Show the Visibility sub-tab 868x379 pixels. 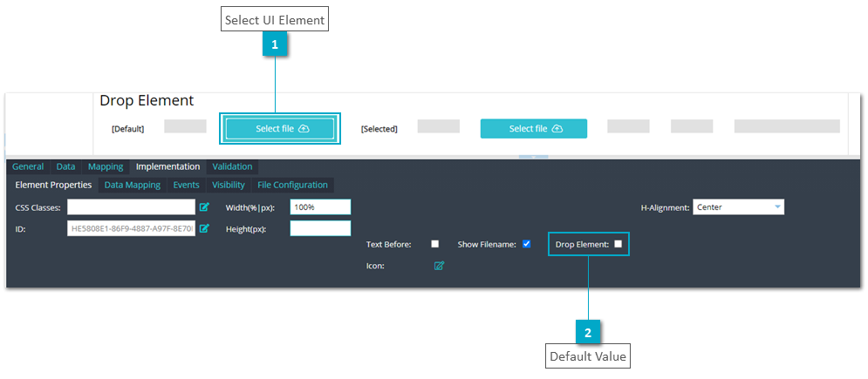click(228, 185)
